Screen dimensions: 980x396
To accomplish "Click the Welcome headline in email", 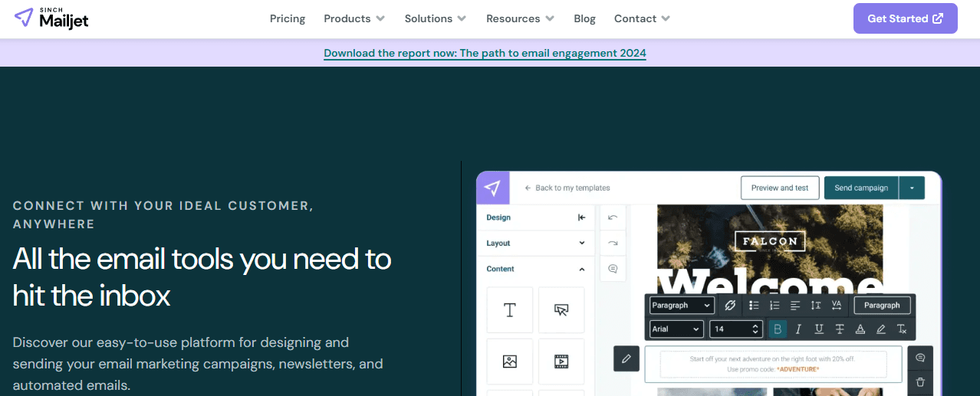I will [x=771, y=282].
